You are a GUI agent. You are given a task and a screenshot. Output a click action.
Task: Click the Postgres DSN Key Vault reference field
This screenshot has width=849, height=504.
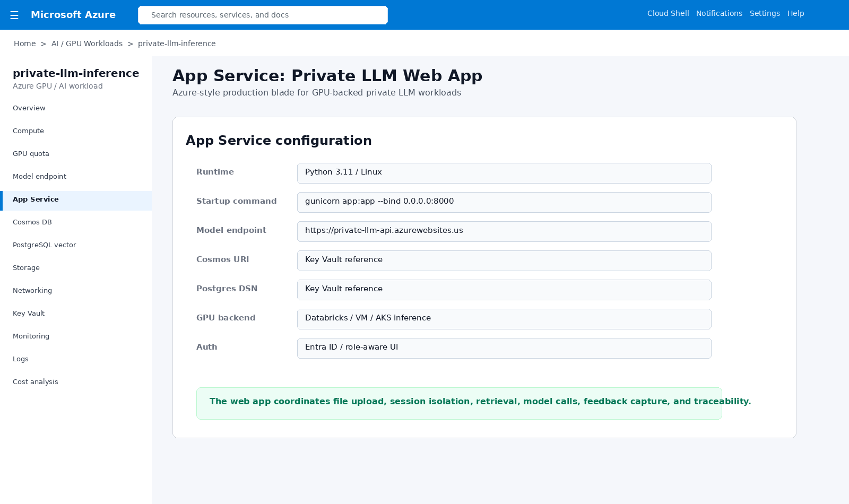504,290
